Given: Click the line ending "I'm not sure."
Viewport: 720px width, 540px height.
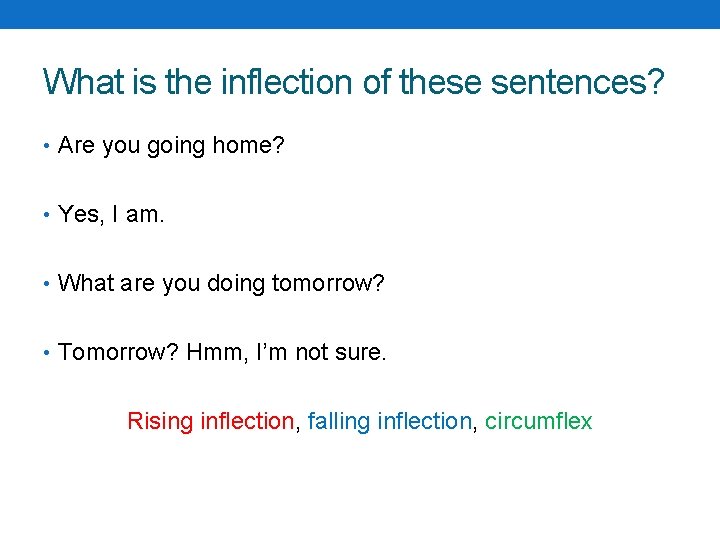Looking at the screenshot, I should tap(222, 352).
